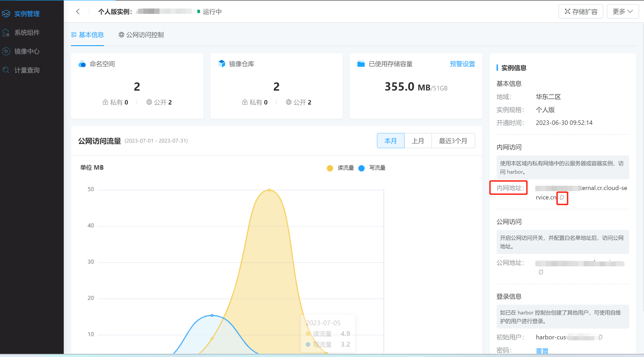Click the rvice.cn internal address text
Viewport: 644px width, 357px height.
[546, 197]
